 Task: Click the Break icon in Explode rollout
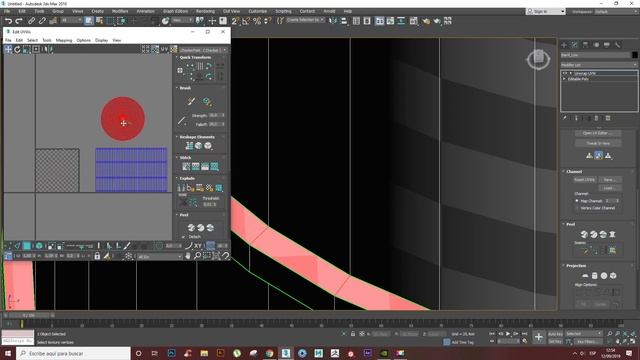(181, 188)
